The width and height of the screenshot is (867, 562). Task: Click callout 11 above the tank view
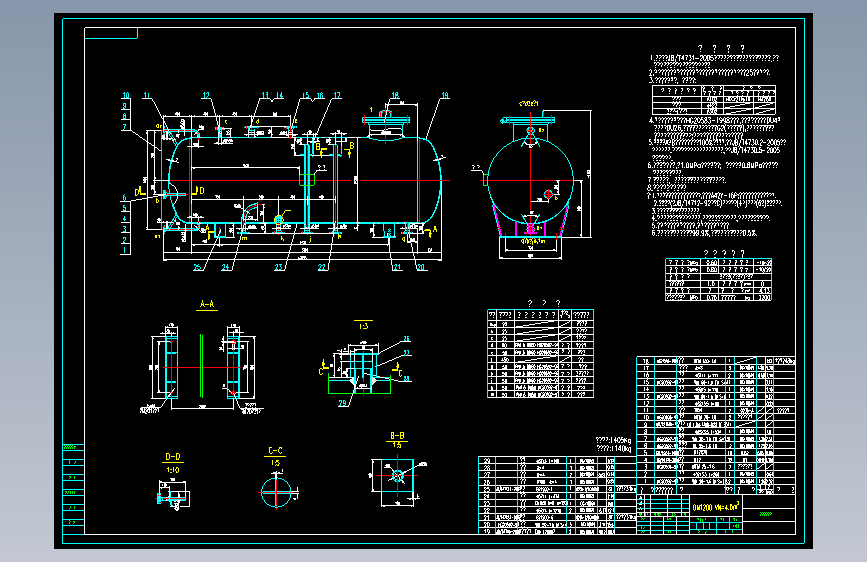tap(147, 96)
